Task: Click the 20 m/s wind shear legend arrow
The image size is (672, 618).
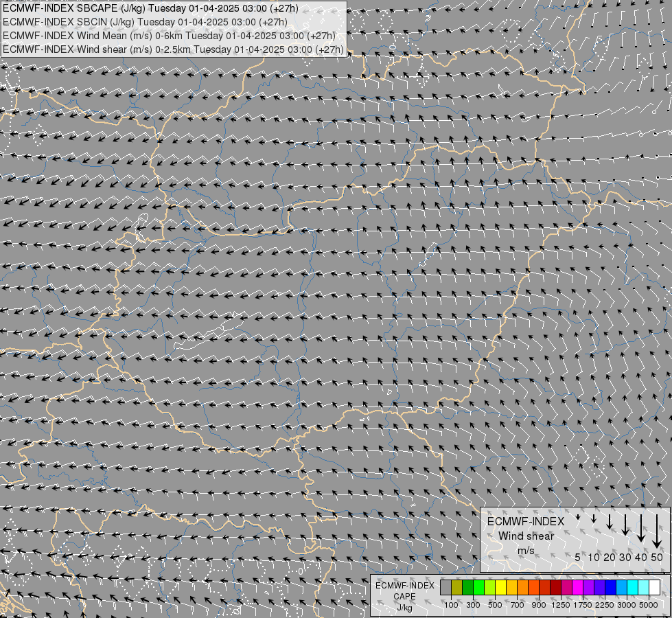Action: point(610,521)
